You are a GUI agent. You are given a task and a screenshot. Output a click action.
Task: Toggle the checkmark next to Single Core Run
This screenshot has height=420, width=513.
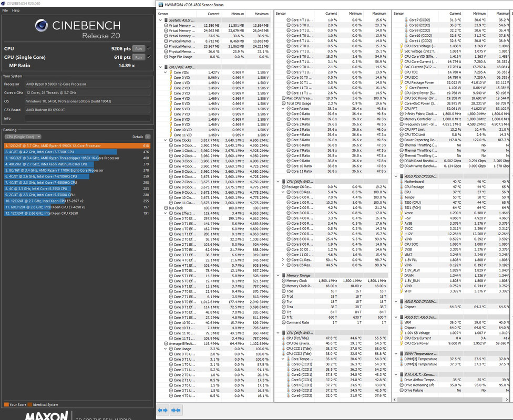[x=149, y=57]
